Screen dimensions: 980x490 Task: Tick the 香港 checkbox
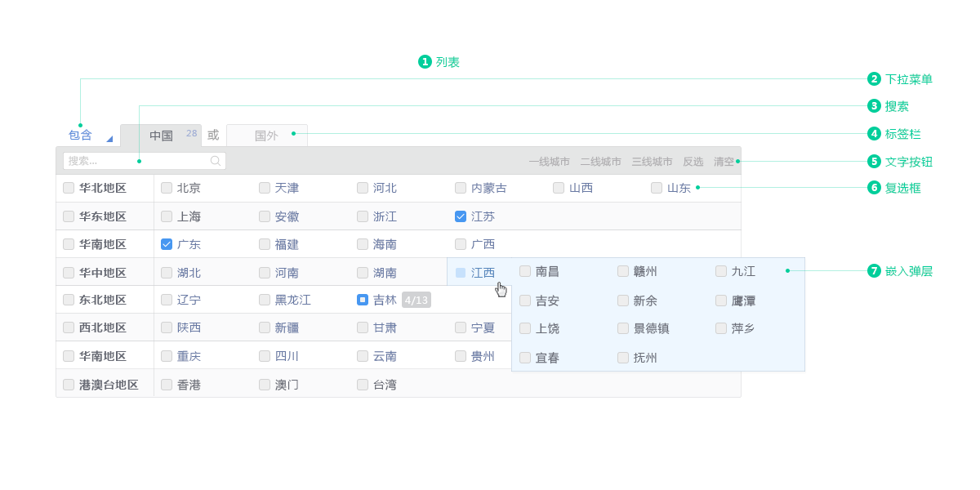click(167, 385)
